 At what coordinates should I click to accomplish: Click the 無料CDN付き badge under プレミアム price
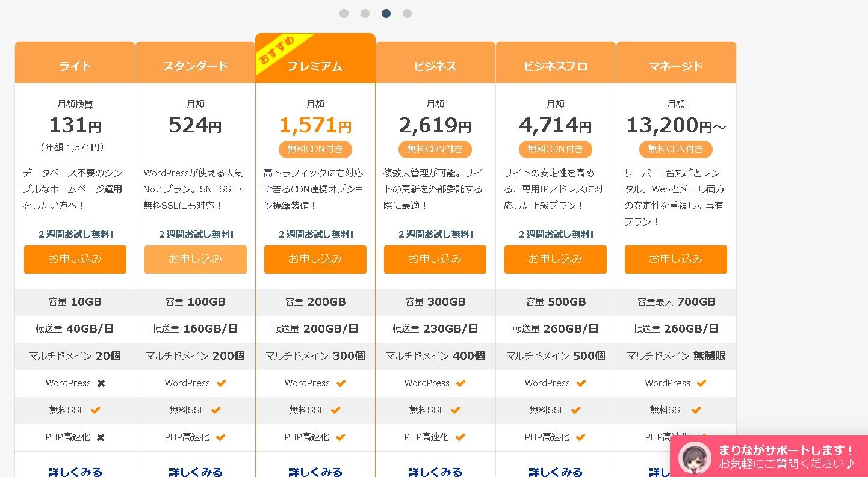pyautogui.click(x=315, y=149)
